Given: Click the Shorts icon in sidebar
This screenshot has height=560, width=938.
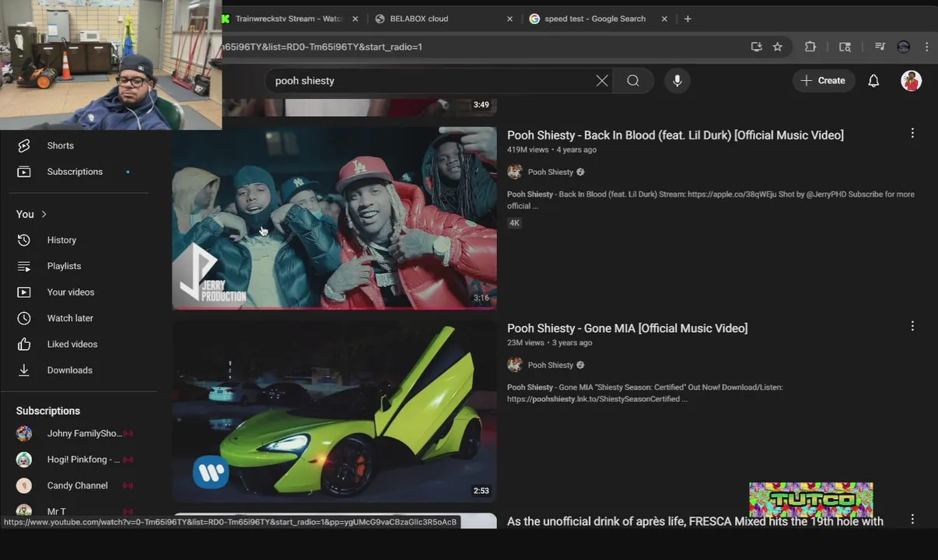Looking at the screenshot, I should click(x=24, y=145).
